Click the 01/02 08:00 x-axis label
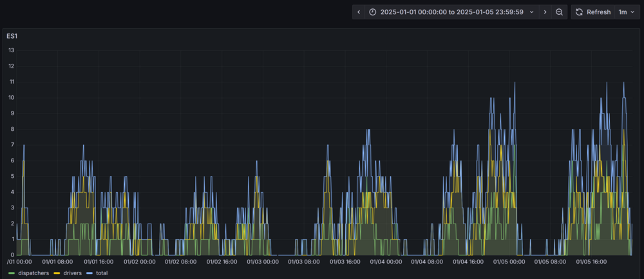The width and height of the screenshot is (644, 279). coord(180,262)
